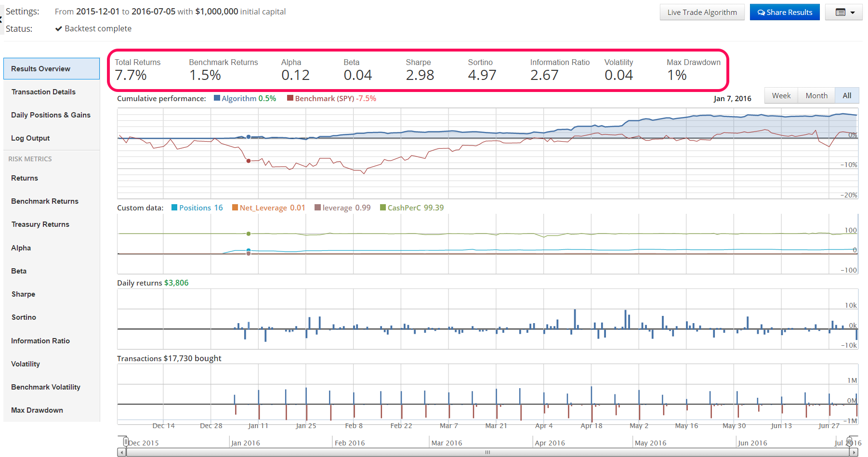Switch to the Week chart view
This screenshot has width=868, height=457.
pyautogui.click(x=781, y=95)
